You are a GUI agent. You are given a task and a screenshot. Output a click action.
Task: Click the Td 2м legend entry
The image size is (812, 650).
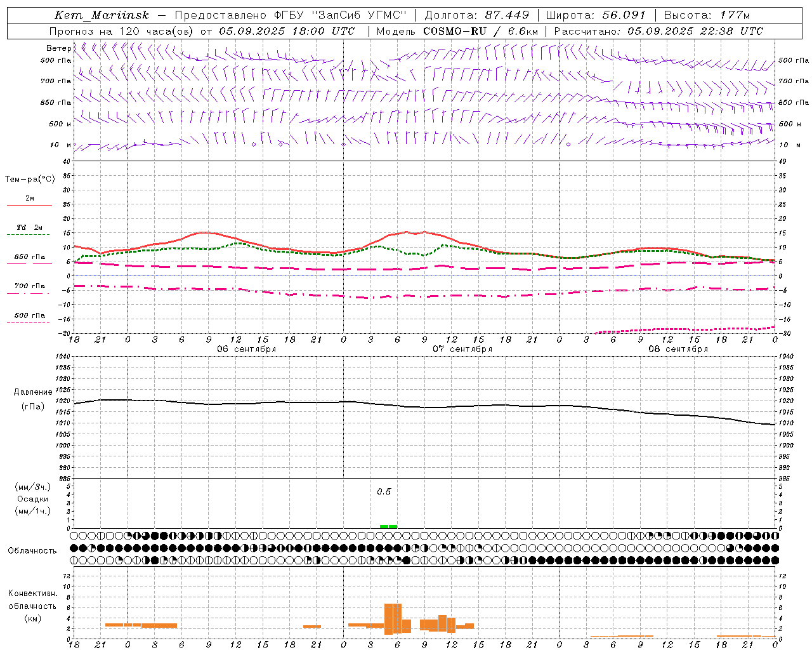[x=29, y=227]
